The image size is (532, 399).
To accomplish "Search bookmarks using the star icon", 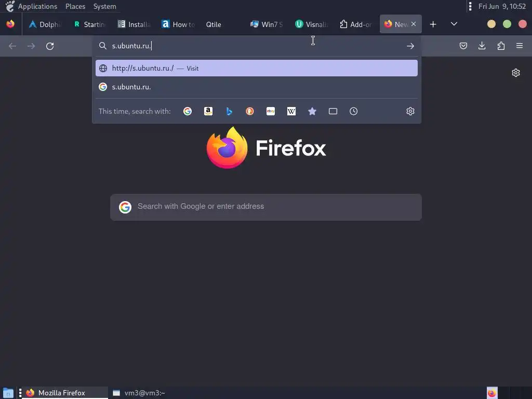I will [x=312, y=111].
